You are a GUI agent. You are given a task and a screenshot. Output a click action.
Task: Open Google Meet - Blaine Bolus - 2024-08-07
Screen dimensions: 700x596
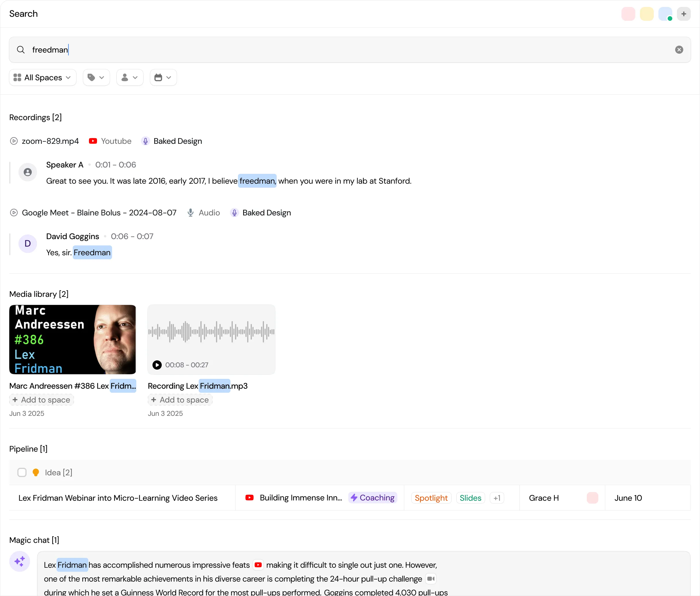[99, 213]
